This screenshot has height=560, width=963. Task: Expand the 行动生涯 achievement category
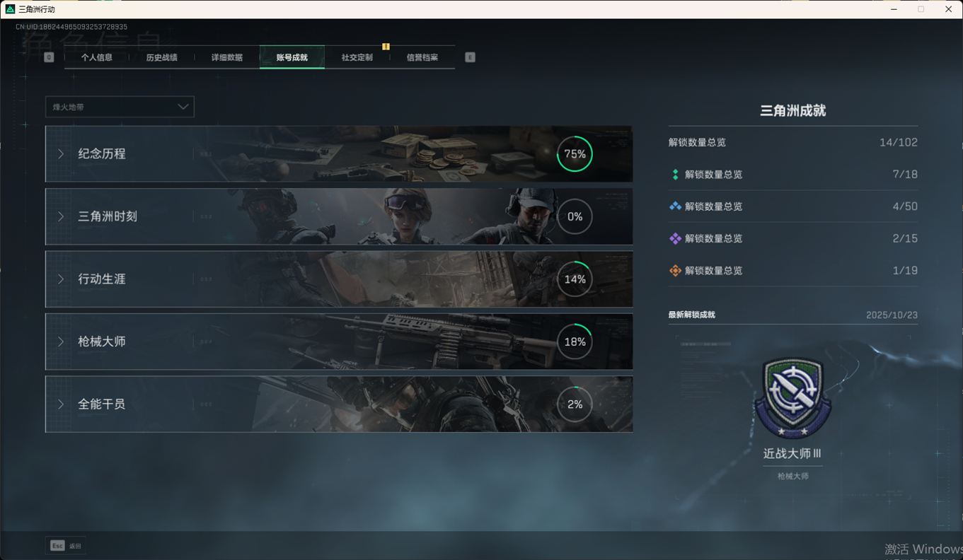coord(339,279)
